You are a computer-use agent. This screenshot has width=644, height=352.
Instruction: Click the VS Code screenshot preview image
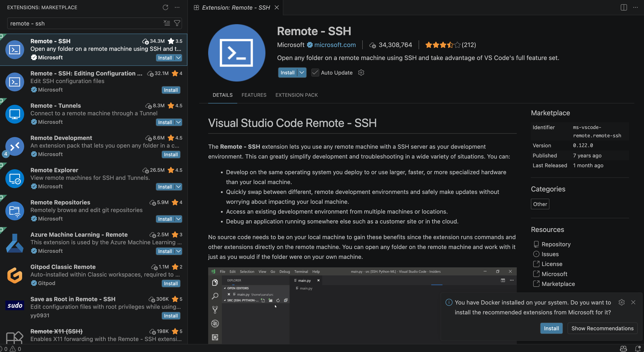pyautogui.click(x=362, y=305)
